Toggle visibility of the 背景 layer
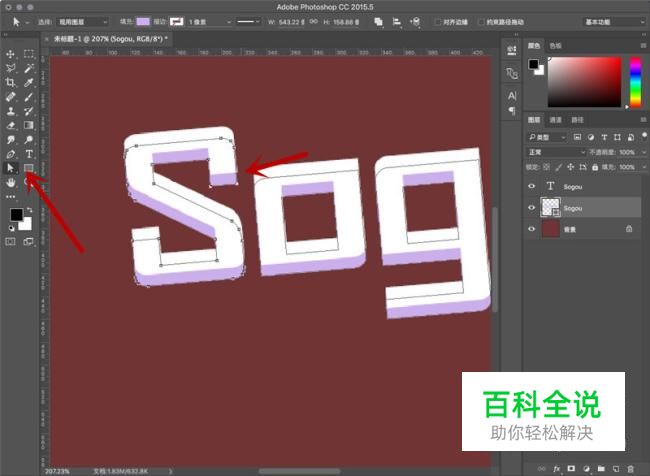The height and width of the screenshot is (476, 650). [531, 229]
